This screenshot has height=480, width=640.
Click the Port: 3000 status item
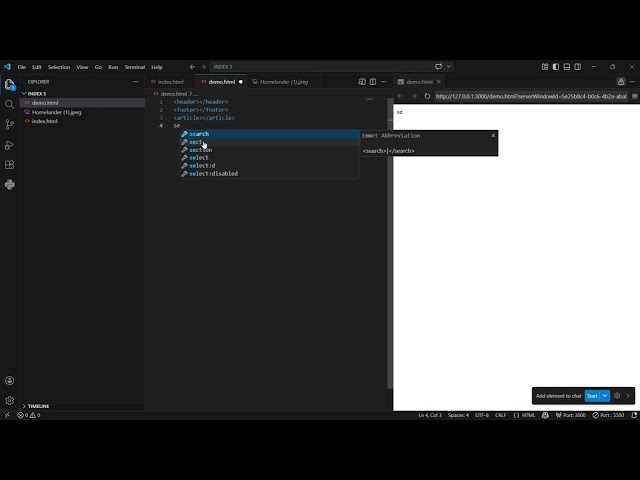click(571, 415)
